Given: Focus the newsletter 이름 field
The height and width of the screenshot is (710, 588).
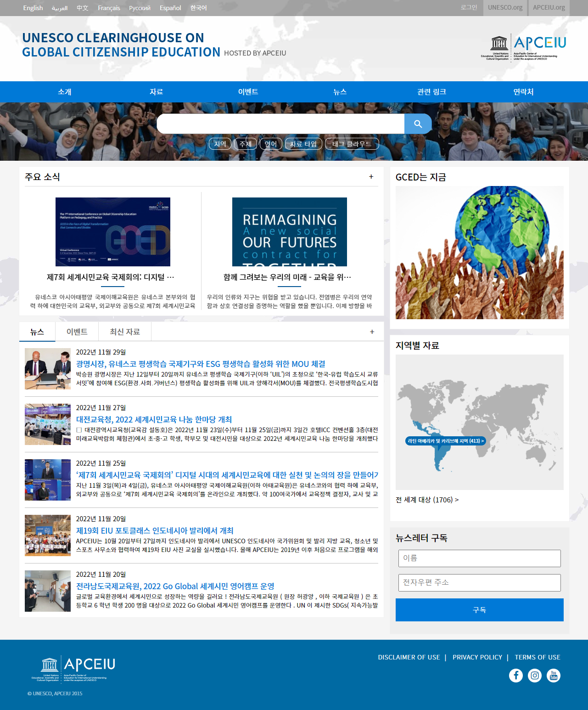Looking at the screenshot, I should click(x=480, y=558).
